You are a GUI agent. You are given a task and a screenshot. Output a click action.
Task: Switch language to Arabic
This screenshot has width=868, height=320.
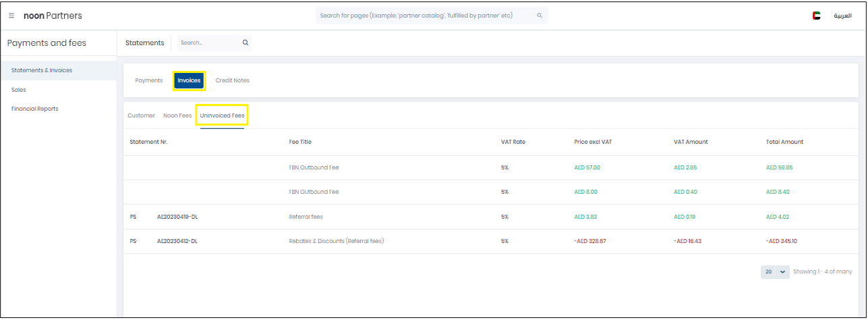click(x=842, y=16)
